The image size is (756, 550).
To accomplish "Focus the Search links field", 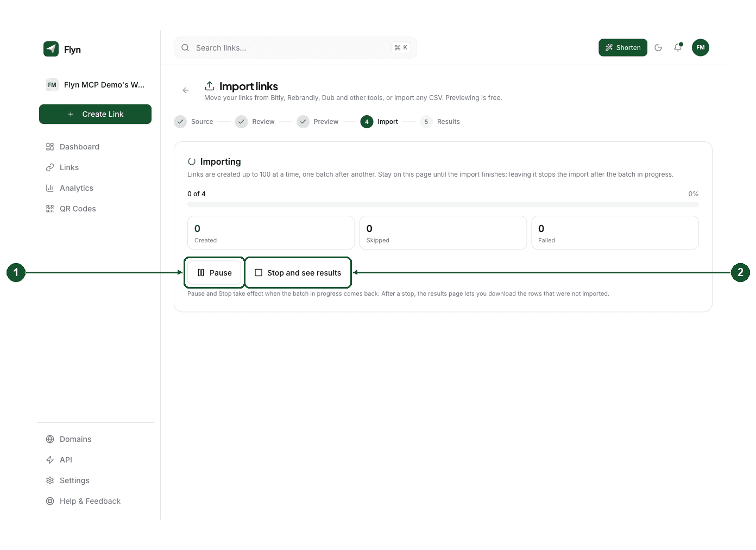I will click(x=295, y=48).
